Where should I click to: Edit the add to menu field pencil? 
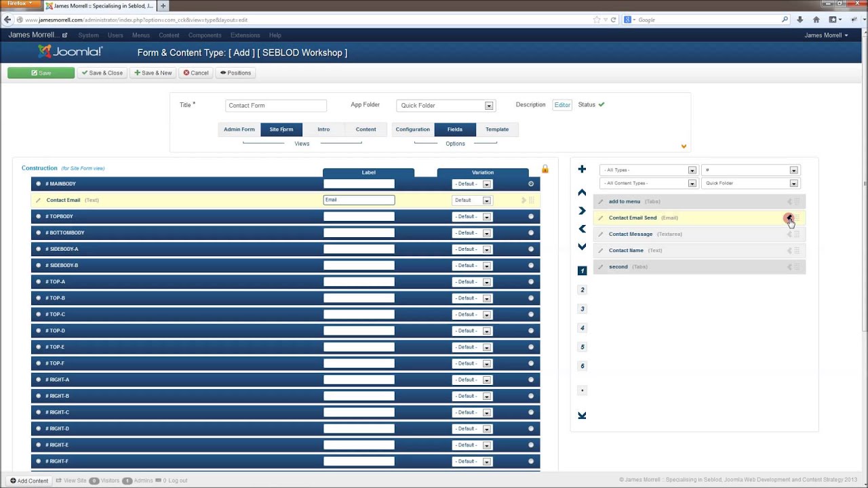click(x=600, y=202)
